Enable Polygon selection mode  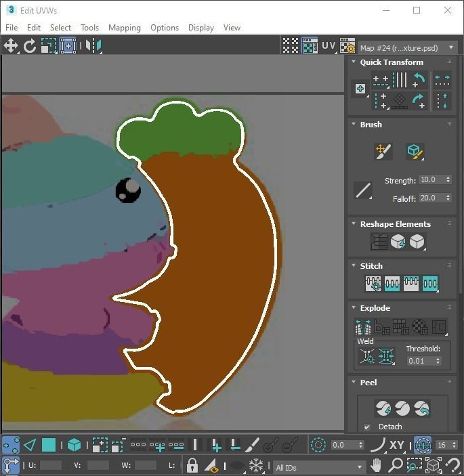point(49,445)
